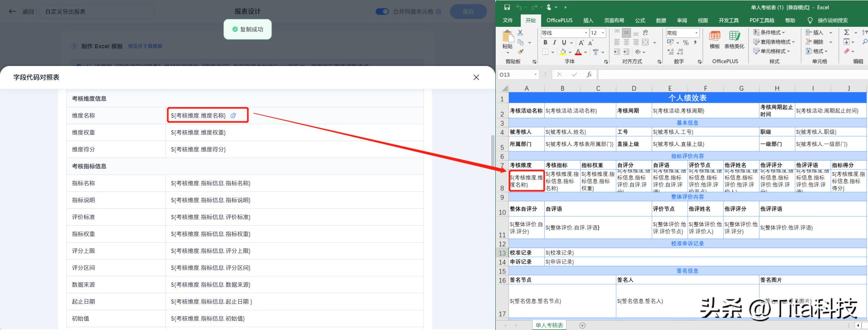Select the 单人考核表 sheet tab
This screenshot has height=330, width=868.
point(549,325)
